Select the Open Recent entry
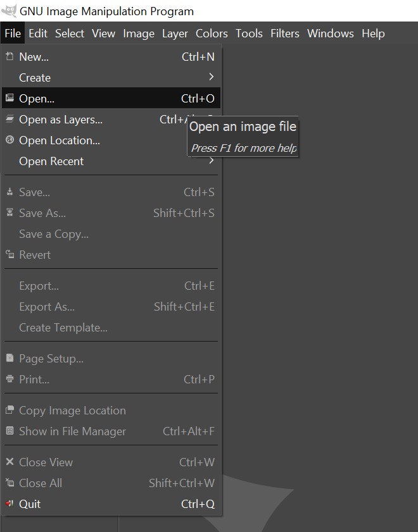The image size is (418, 532). 111,161
